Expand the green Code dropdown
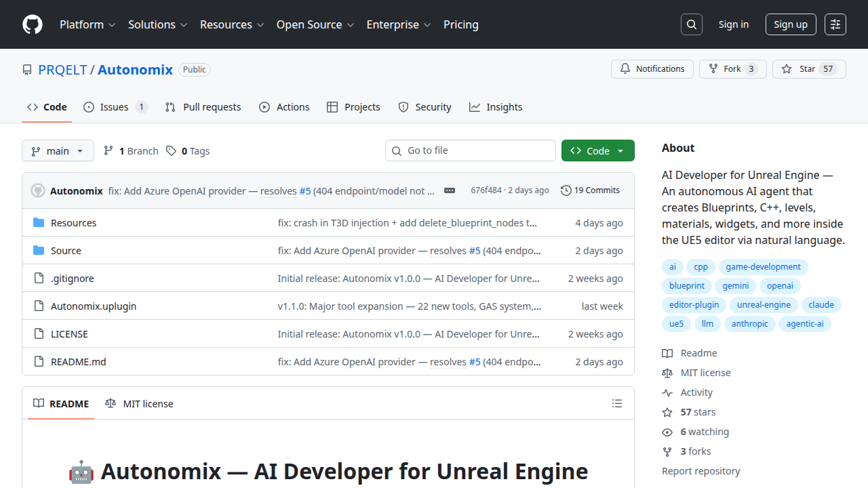Screen dimensions: 868x488 click(x=598, y=150)
